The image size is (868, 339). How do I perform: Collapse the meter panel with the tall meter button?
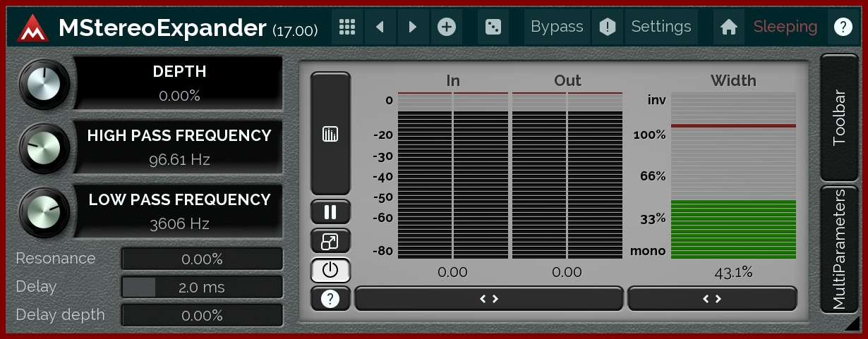tap(330, 133)
